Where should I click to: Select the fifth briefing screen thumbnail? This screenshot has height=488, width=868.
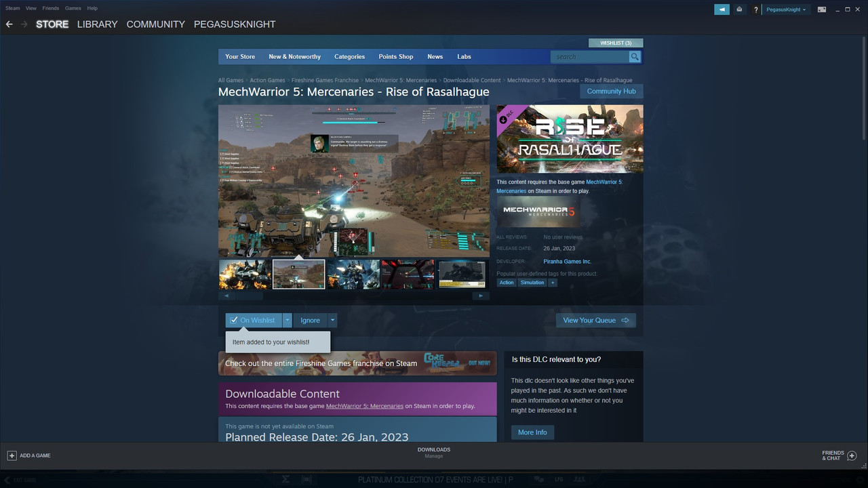pos(462,274)
